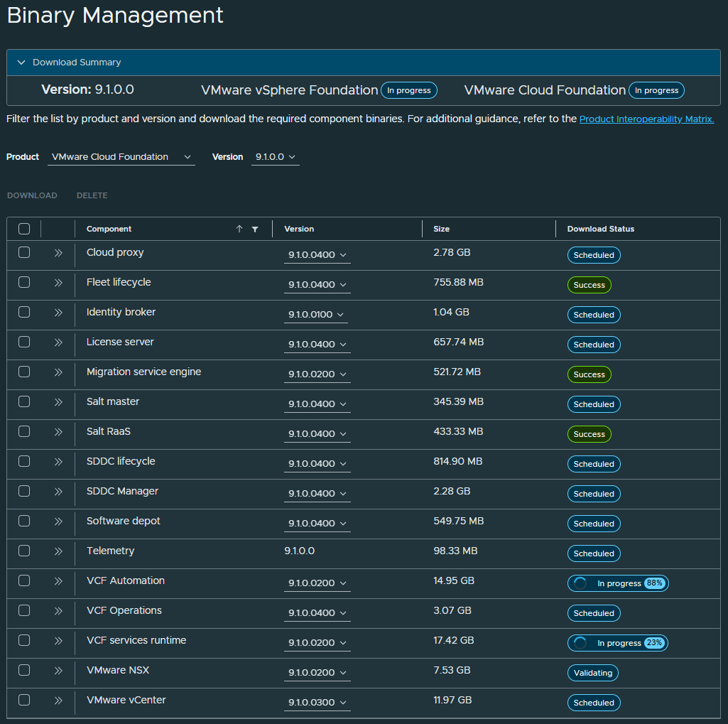Image resolution: width=728 pixels, height=724 pixels.
Task: Click VCF services runtime 23% progress badge
Action: [x=655, y=643]
